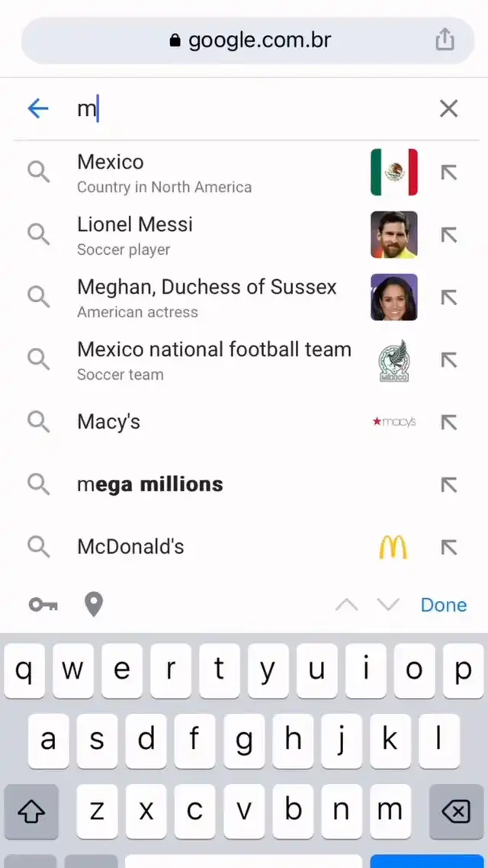Select the Meghan, Duchess of Sussex suggestion
The image size is (488, 868).
[207, 297]
